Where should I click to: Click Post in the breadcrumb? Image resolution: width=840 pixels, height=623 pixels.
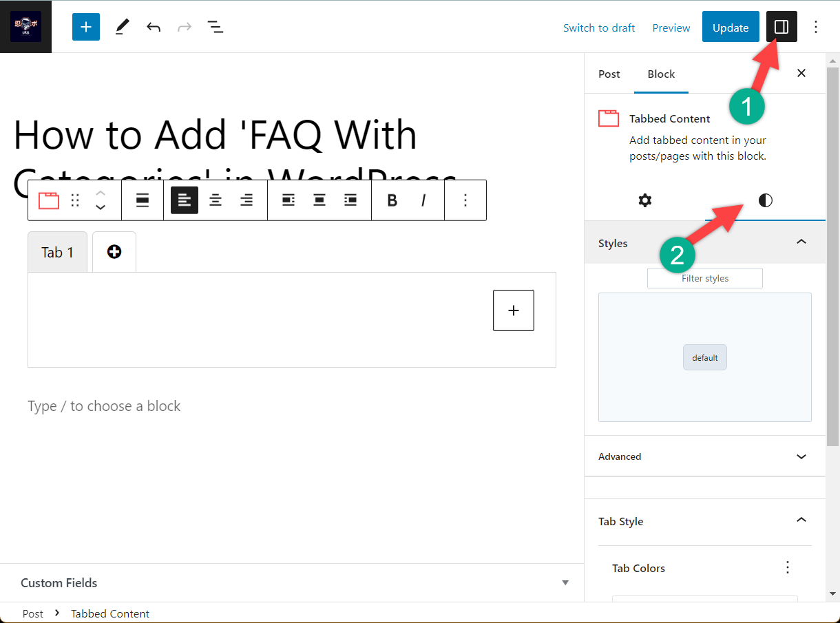click(33, 613)
